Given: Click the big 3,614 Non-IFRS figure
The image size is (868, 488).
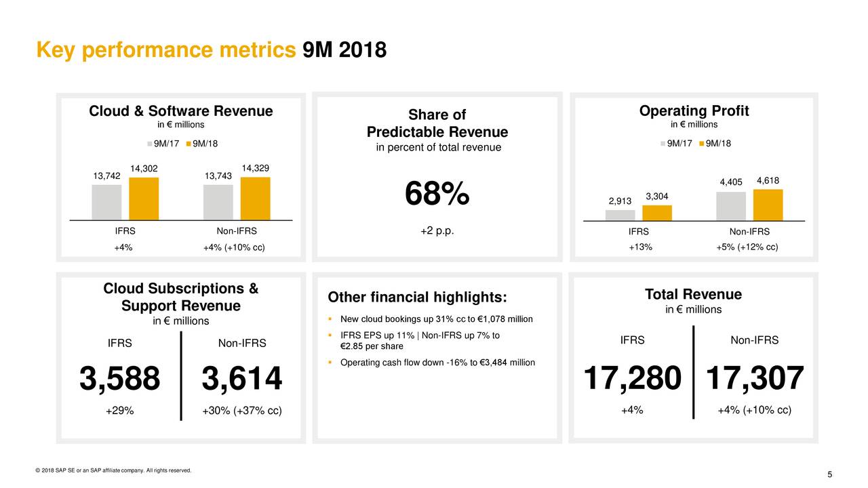Looking at the screenshot, I should tap(241, 378).
